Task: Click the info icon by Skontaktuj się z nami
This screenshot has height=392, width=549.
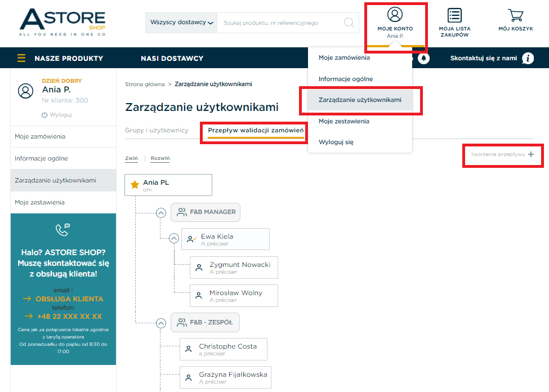Action: 528,58
